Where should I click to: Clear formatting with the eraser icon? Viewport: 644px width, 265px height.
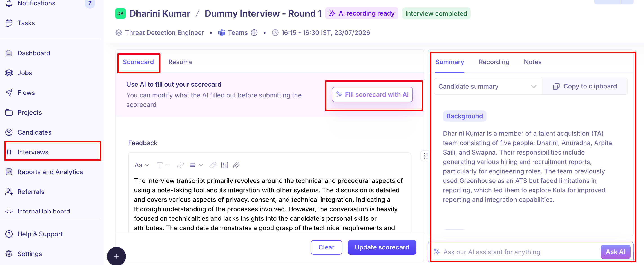(x=213, y=165)
